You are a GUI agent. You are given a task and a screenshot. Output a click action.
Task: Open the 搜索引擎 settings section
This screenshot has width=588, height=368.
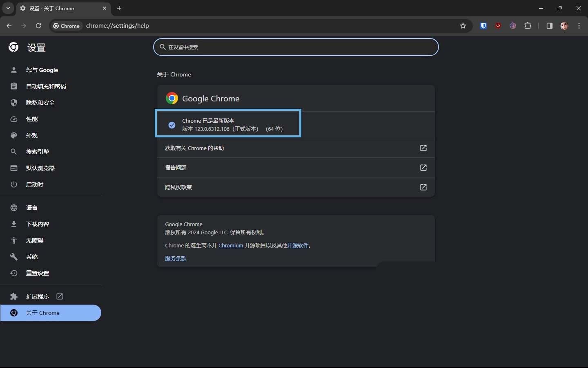[51, 152]
